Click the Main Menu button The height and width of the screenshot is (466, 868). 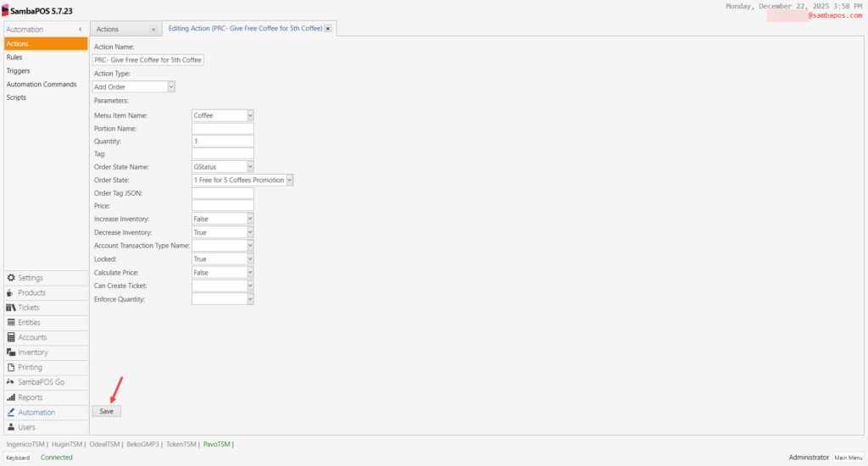pos(848,458)
